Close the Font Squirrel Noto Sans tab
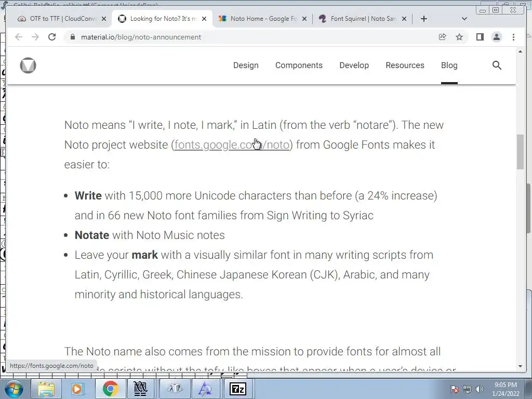 coord(404,19)
